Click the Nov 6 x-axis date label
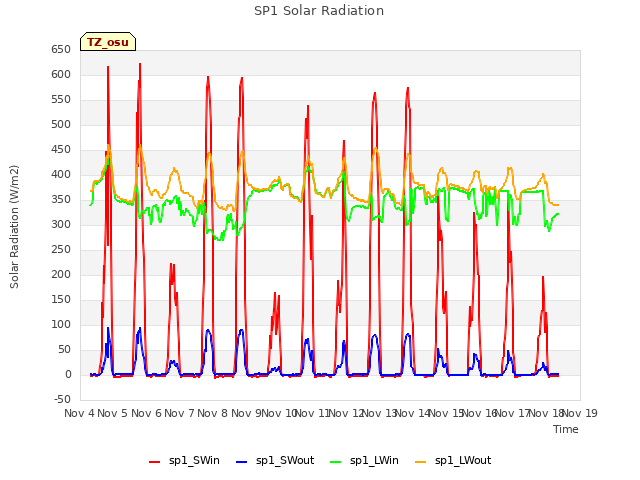 click(146, 413)
